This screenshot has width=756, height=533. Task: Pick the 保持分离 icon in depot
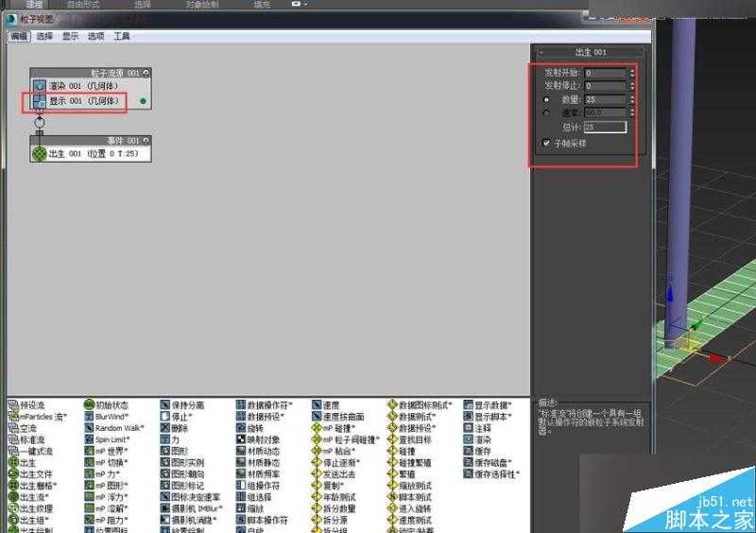(x=165, y=404)
